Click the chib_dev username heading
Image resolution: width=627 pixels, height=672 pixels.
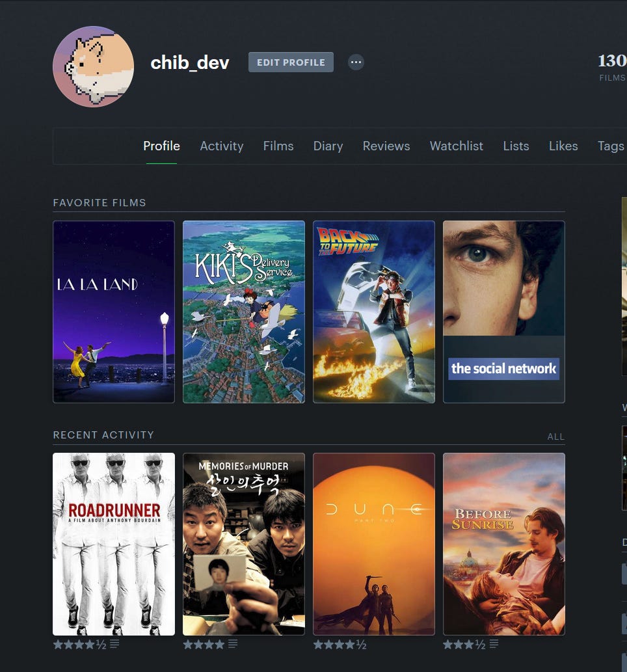click(190, 62)
